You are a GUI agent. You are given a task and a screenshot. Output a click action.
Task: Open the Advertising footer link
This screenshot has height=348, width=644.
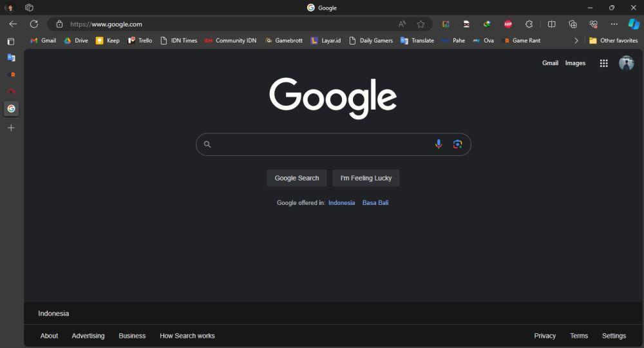pyautogui.click(x=88, y=336)
